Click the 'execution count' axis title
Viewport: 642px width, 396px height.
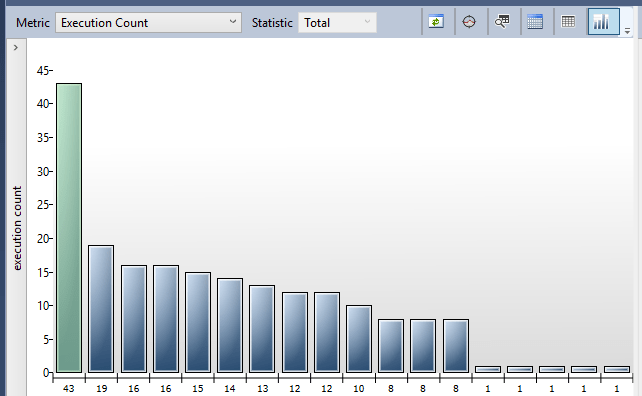click(17, 228)
